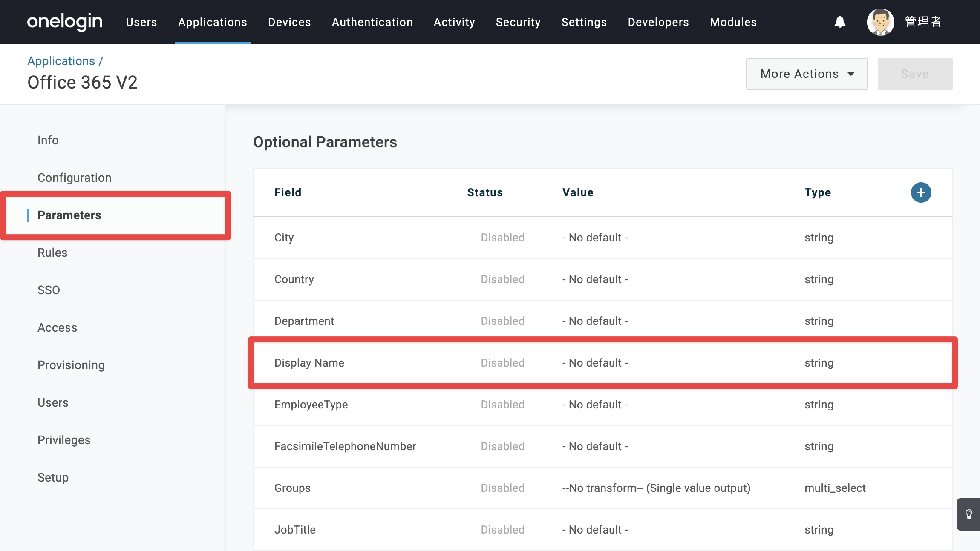This screenshot has width=980, height=551.
Task: Add a new parameter with plus icon
Action: 921,192
